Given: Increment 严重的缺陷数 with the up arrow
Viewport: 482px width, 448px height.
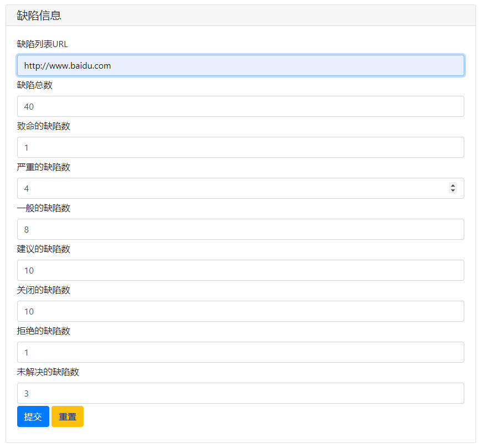Looking at the screenshot, I should pyautogui.click(x=453, y=186).
